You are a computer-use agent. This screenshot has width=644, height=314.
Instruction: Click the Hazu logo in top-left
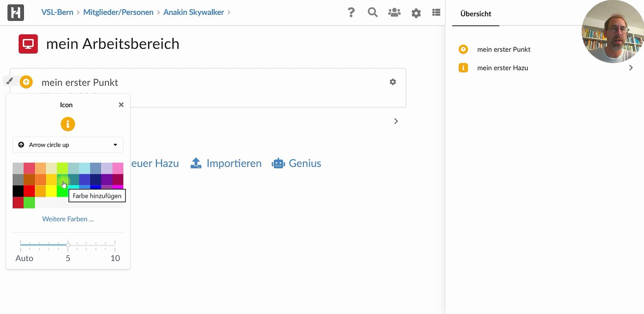tap(16, 13)
